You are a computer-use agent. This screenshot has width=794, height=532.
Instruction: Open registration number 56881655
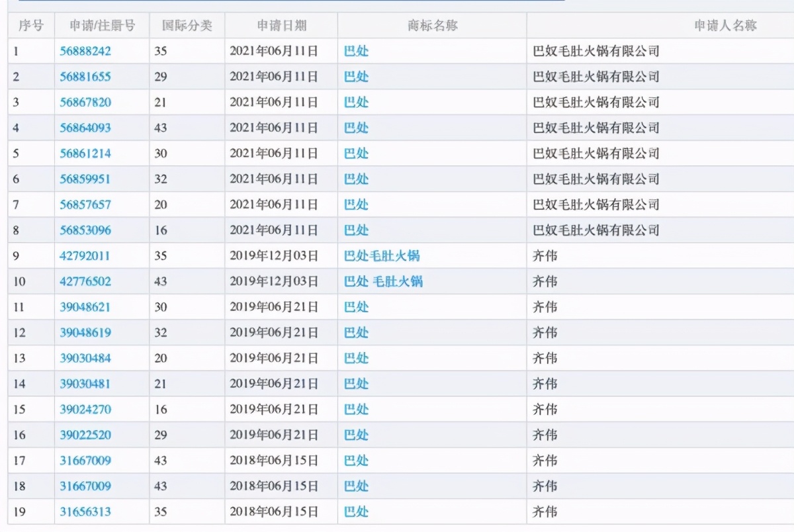click(x=85, y=77)
